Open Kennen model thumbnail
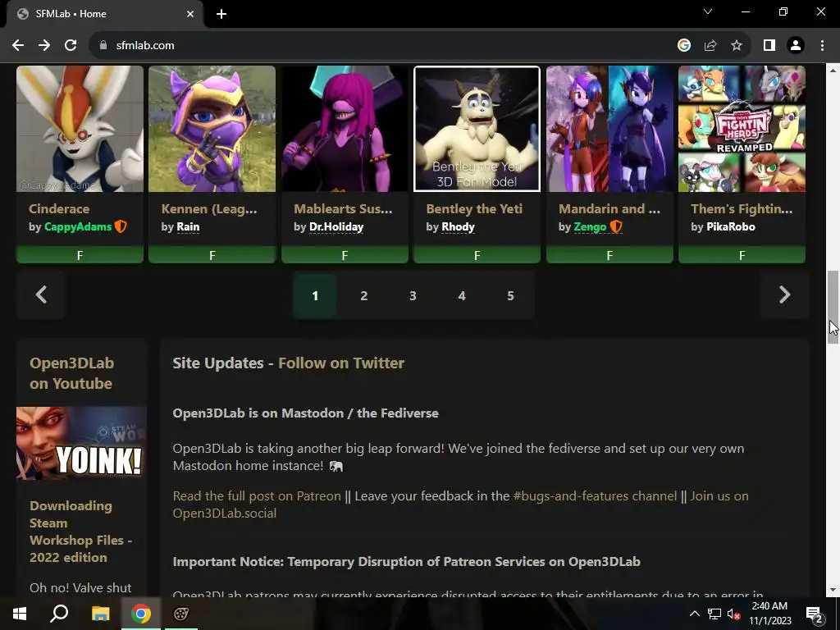 212,129
